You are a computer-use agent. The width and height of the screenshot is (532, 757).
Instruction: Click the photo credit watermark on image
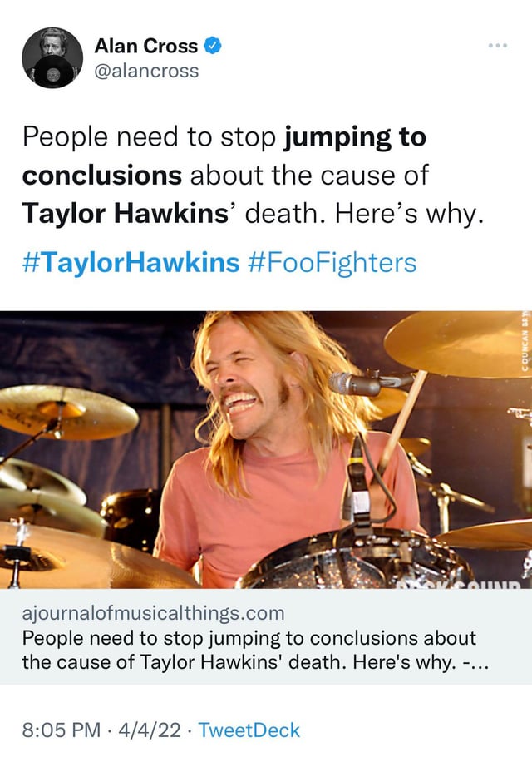[526, 342]
